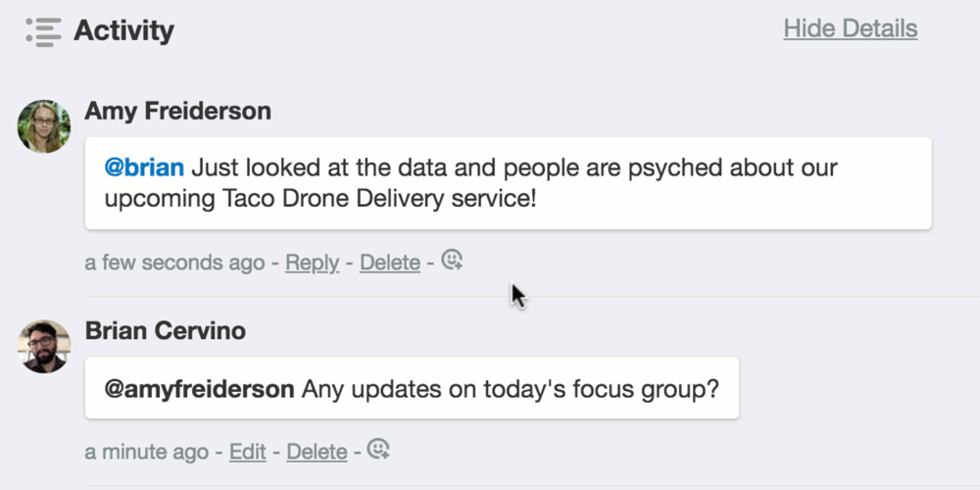
Task: Click the @amyfreiderson mention
Action: [199, 389]
